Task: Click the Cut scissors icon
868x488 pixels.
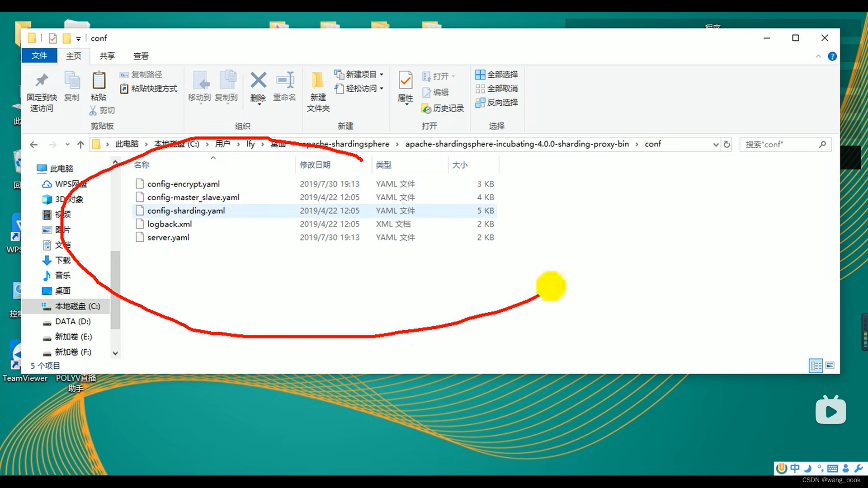Action: 93,110
